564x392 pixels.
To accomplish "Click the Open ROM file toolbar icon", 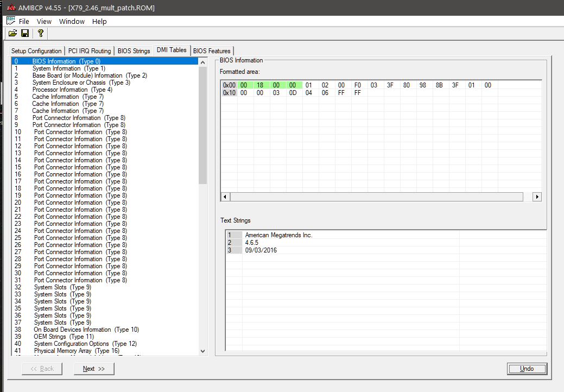I will [x=12, y=34].
